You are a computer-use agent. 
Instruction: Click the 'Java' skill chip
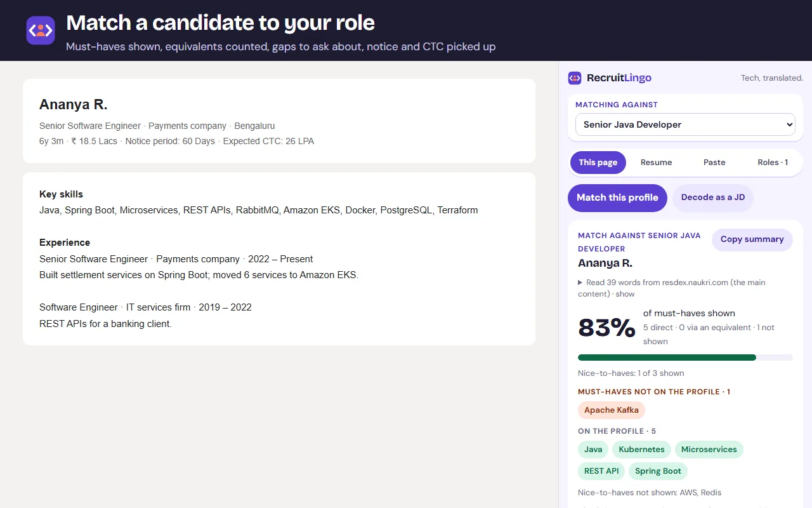click(593, 450)
